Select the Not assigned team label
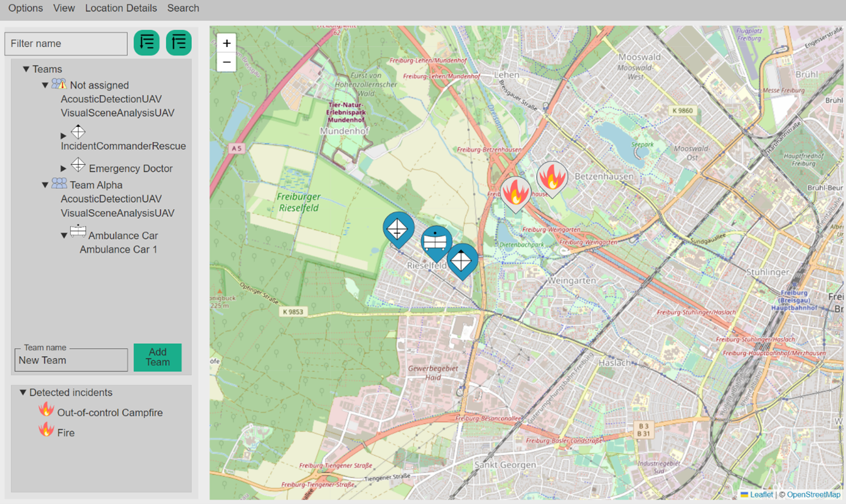 click(x=100, y=86)
